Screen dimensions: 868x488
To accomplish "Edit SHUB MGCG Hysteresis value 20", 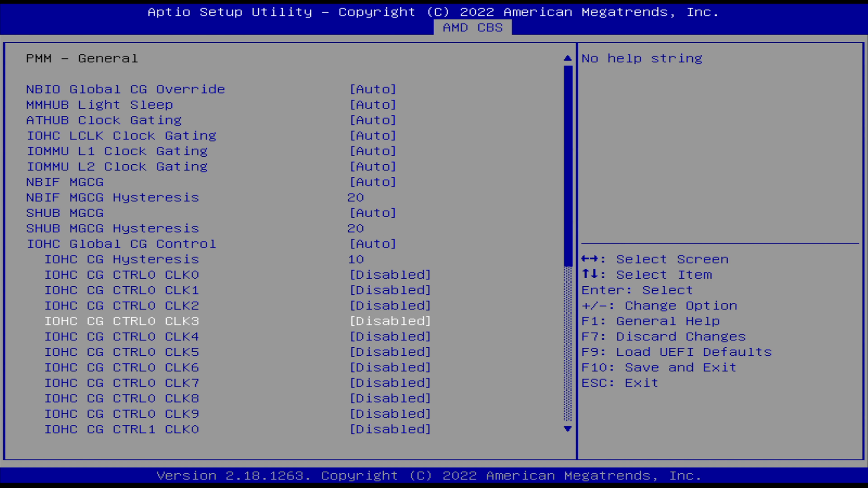I will [356, 228].
